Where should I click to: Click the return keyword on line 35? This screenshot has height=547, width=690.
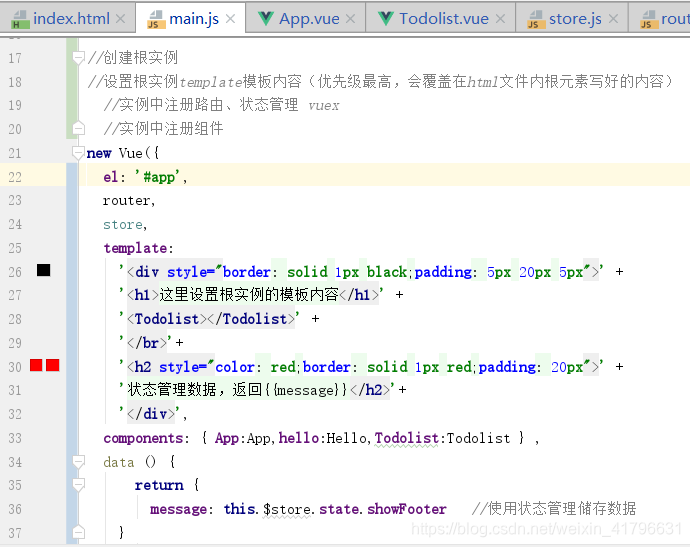159,485
